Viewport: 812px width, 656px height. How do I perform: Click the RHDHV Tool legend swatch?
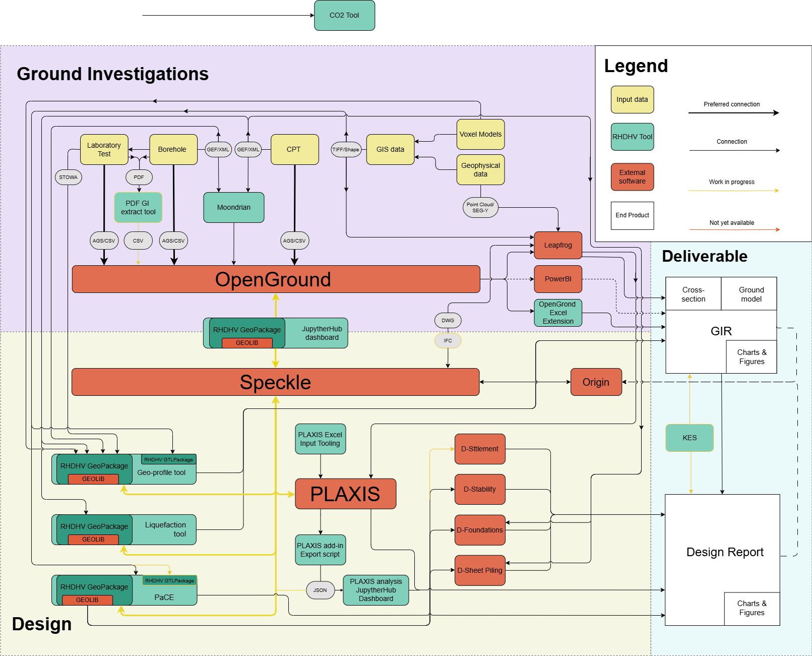tap(632, 137)
